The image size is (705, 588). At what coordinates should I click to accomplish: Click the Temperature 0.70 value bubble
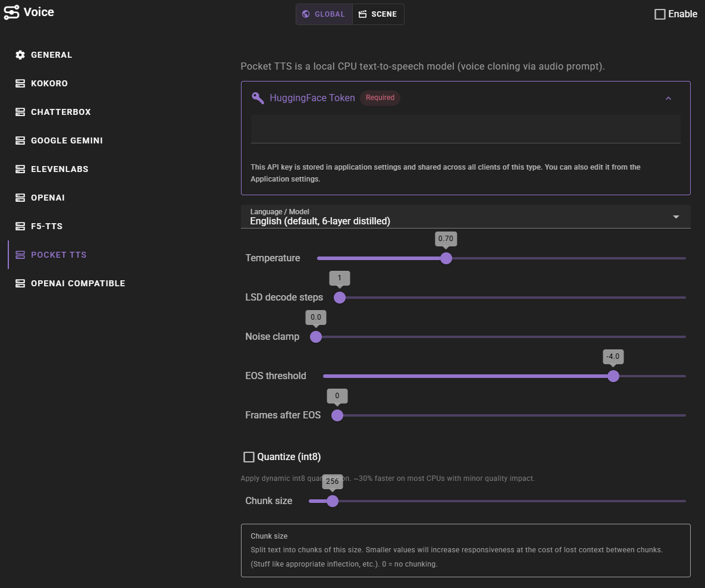[446, 239]
